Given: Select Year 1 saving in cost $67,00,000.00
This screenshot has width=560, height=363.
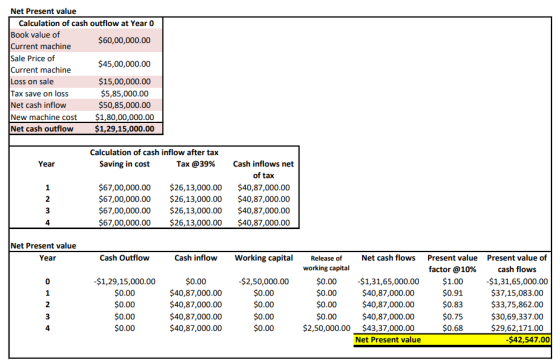Looking at the screenshot, I should coord(124,188).
